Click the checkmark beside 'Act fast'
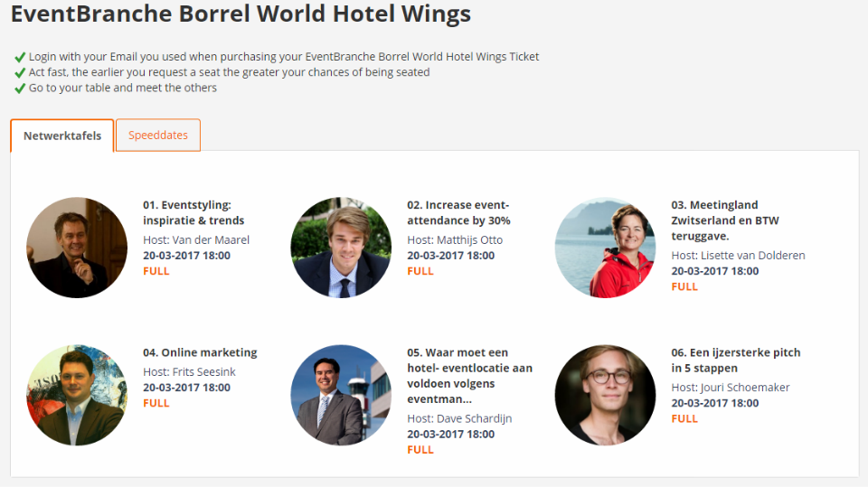The width and height of the screenshot is (868, 487). 20,72
